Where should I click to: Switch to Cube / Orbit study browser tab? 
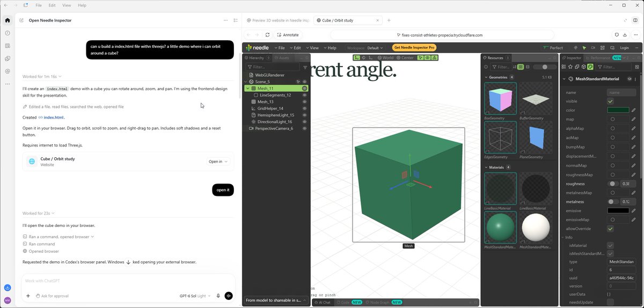pos(347,20)
